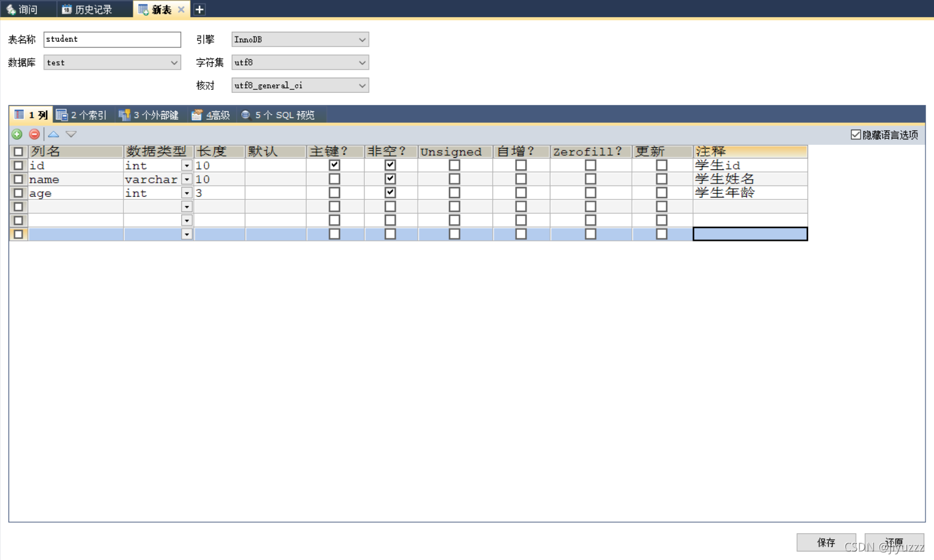Screen dimensions: 934x560
Task: Open the 字符集 dropdown showing utf8
Action: 300,62
